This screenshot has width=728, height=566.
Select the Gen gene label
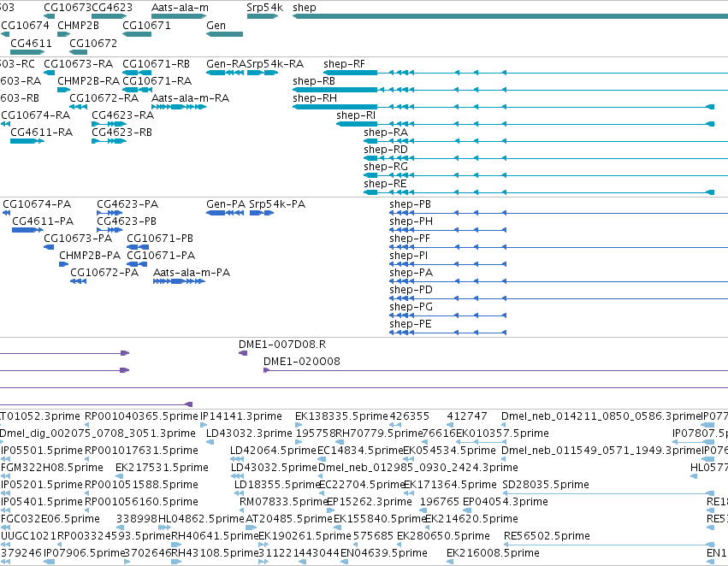coord(216,26)
